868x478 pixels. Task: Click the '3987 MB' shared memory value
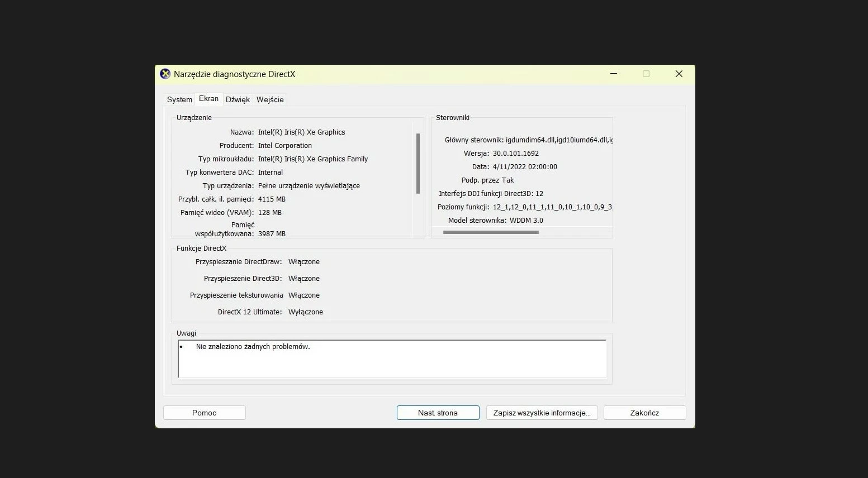pyautogui.click(x=272, y=234)
